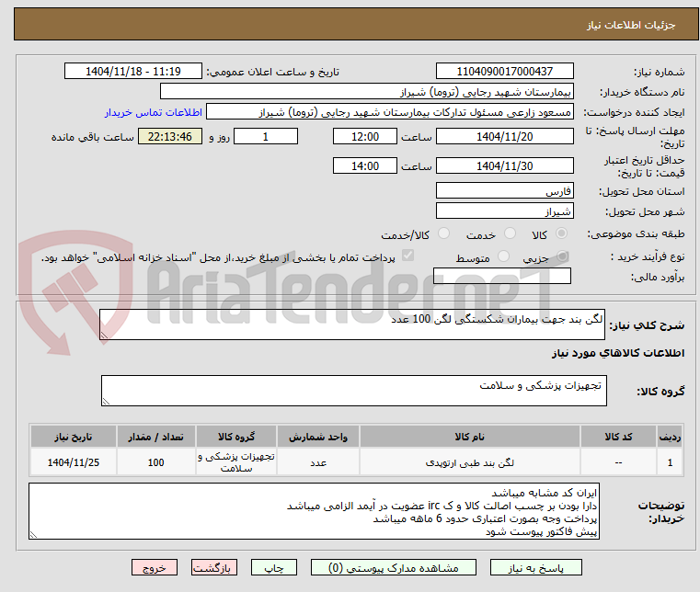
Task: Click the remaining time countdown 22:13:46
Action: click(169, 137)
